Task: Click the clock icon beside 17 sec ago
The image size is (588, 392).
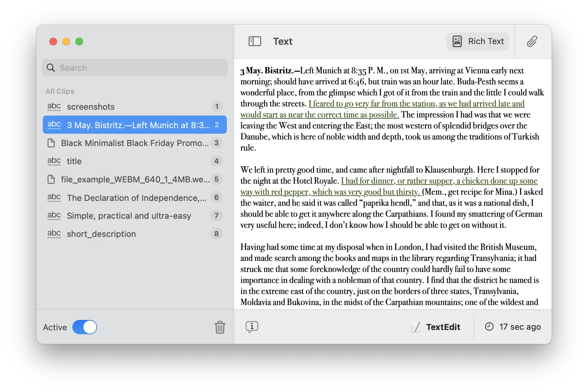Action: click(x=489, y=327)
